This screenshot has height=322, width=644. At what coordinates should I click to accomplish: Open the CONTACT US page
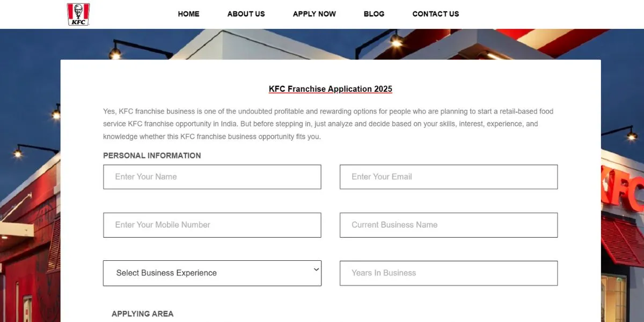[x=436, y=14]
